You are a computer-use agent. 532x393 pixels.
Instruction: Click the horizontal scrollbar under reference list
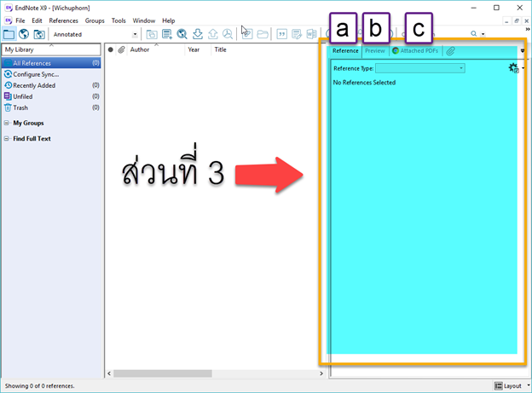(x=171, y=373)
